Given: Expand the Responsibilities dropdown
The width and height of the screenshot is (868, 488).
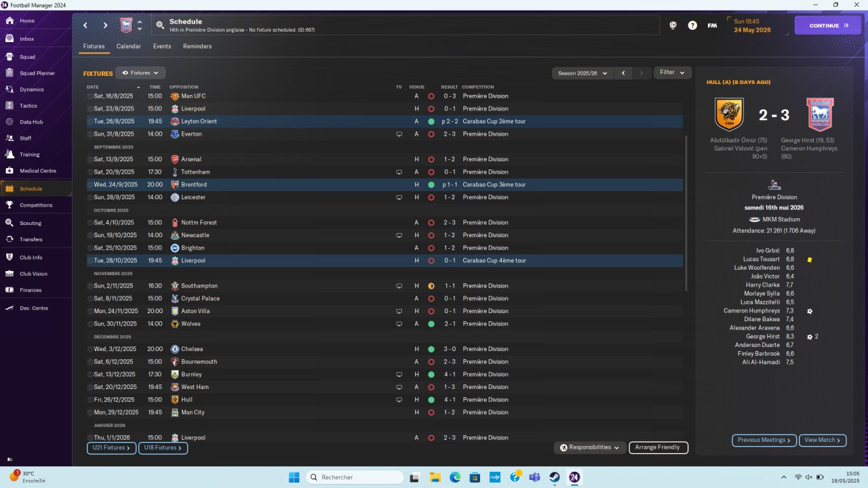Looking at the screenshot, I should [x=589, y=447].
